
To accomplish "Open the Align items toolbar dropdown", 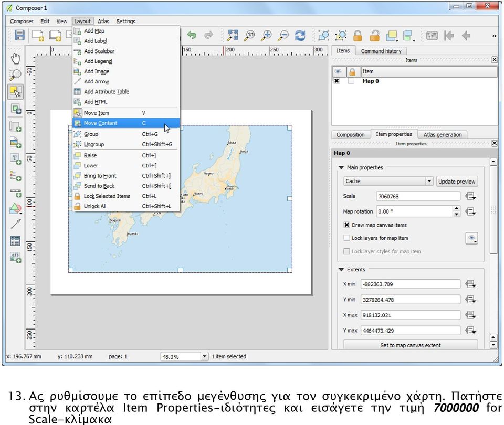I will point(409,35).
